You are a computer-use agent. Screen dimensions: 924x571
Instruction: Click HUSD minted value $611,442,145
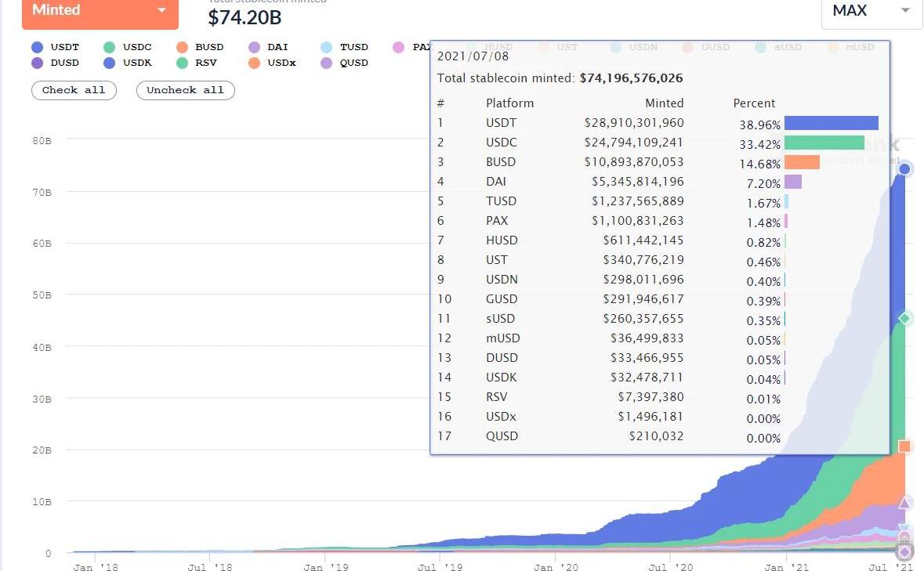[643, 240]
